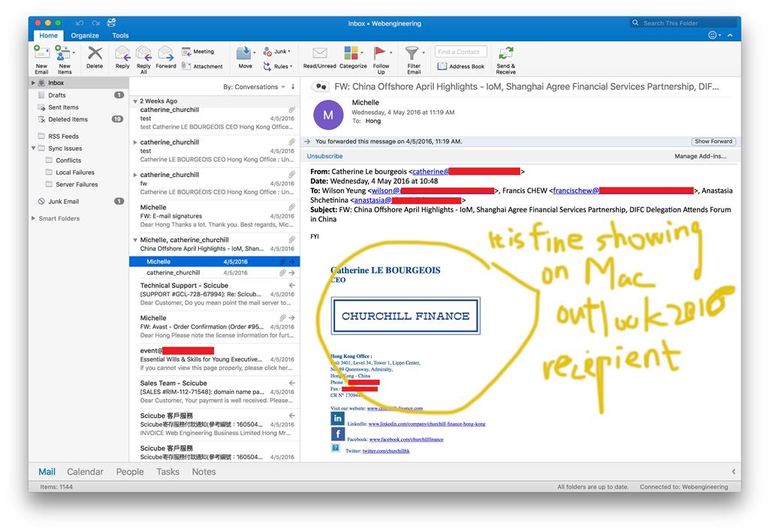Open the Sales Team - Scicube message

215,392
